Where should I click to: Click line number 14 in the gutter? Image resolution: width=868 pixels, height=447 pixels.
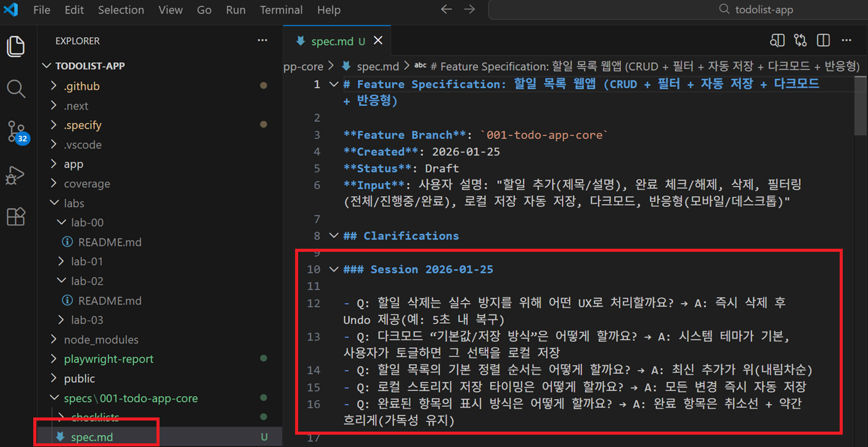tap(314, 370)
